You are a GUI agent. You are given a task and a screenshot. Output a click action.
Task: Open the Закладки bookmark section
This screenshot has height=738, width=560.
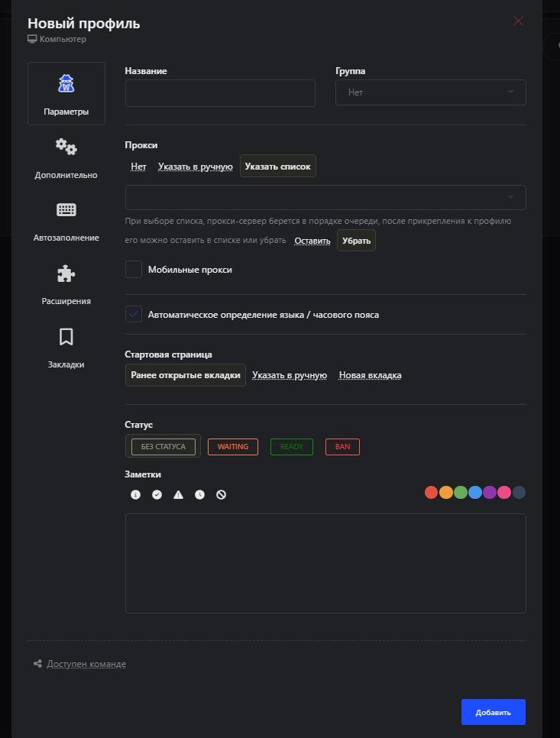66,348
